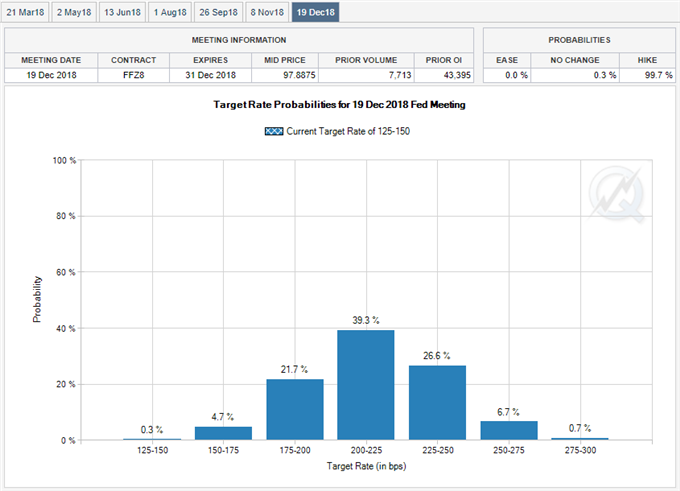Switch to the 21 Mar18 meeting tab
This screenshot has height=491, width=680.
click(x=25, y=12)
